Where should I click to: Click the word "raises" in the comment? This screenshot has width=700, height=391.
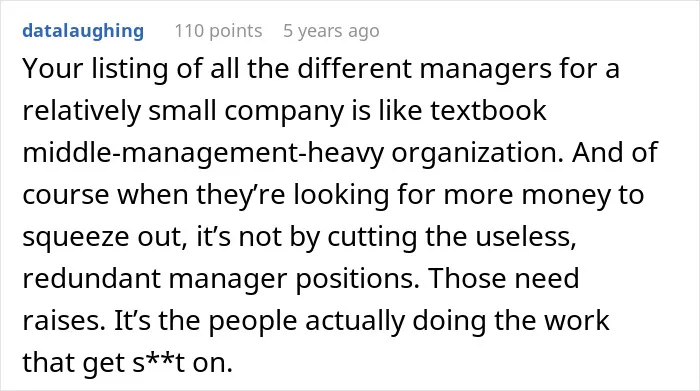[x=64, y=321]
